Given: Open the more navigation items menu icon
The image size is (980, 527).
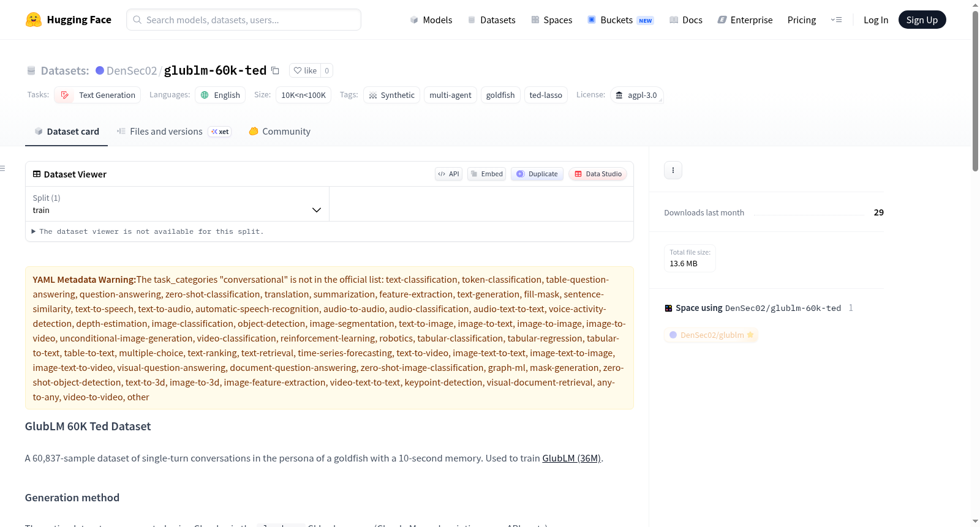Looking at the screenshot, I should tap(836, 20).
